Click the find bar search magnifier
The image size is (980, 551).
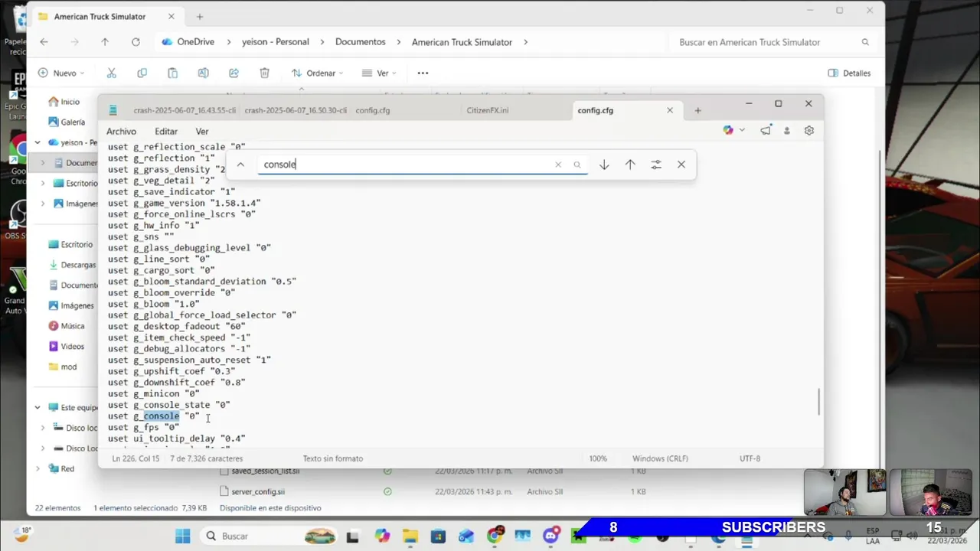point(577,165)
